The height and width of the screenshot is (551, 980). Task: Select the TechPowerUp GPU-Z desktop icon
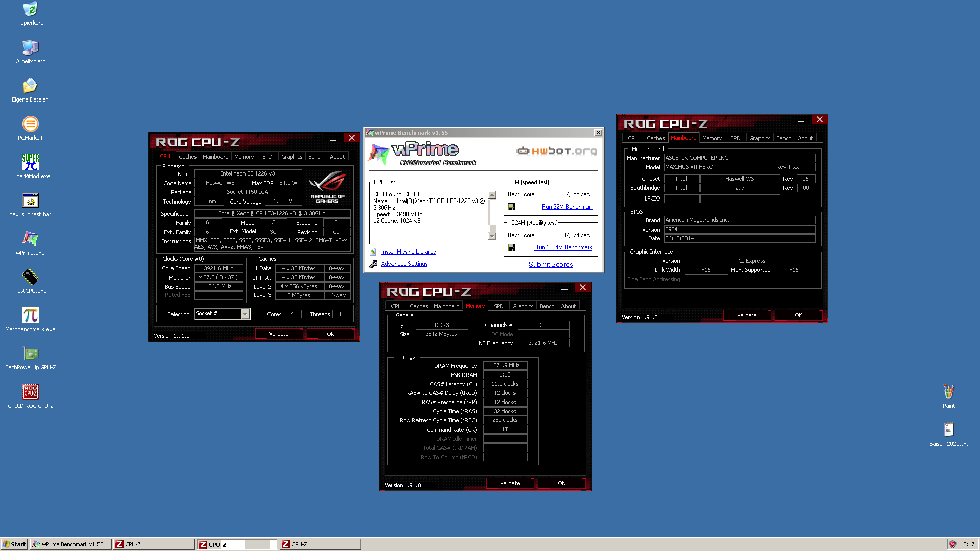click(x=30, y=354)
